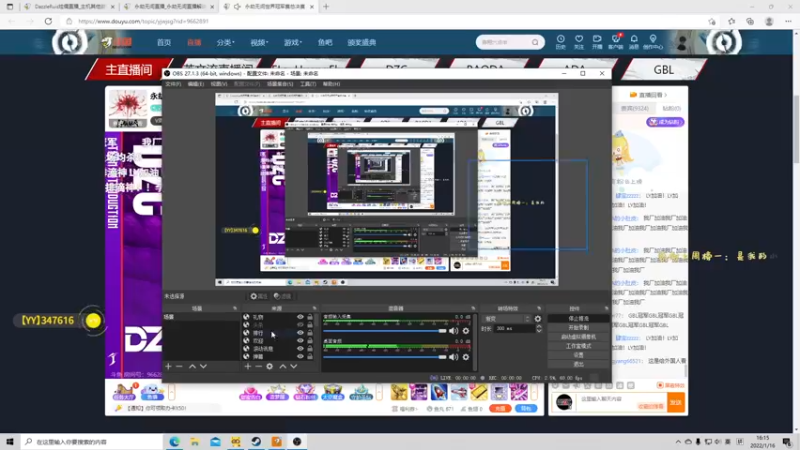
Task: Open Douyu messages bell icon
Action: click(x=634, y=42)
